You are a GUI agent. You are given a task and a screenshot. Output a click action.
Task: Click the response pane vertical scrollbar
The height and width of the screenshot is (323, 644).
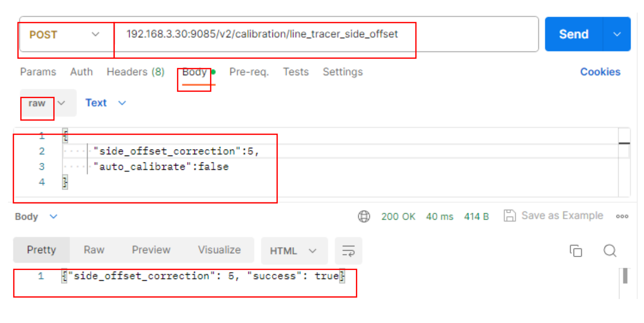point(625,276)
